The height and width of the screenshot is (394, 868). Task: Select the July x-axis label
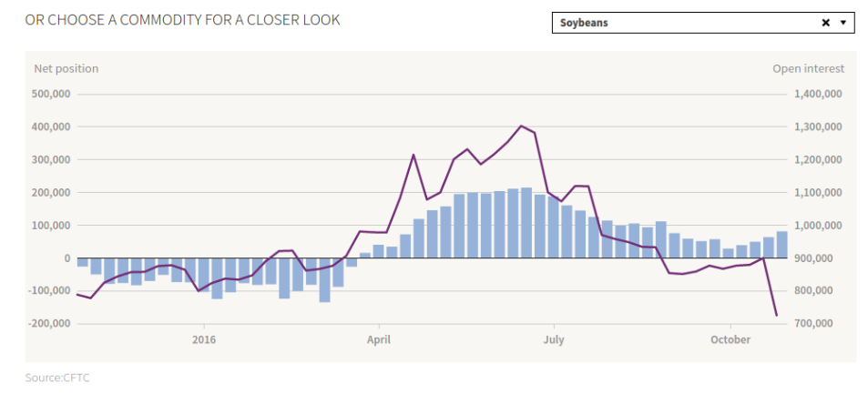[553, 339]
